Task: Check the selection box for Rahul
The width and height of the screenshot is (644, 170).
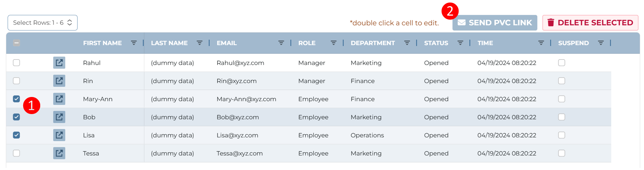Action: click(16, 62)
